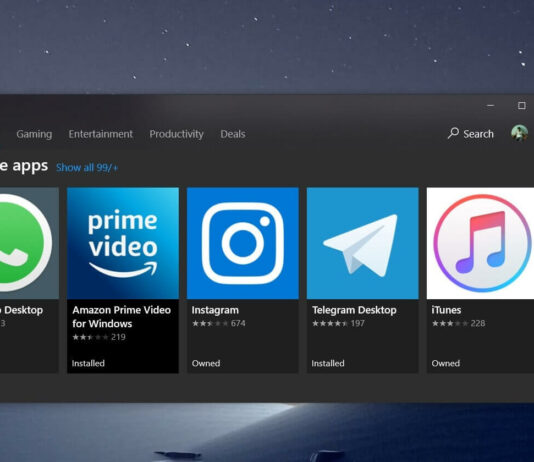Click the Search magnifier icon
Screen dimensions: 534x462
(453, 133)
